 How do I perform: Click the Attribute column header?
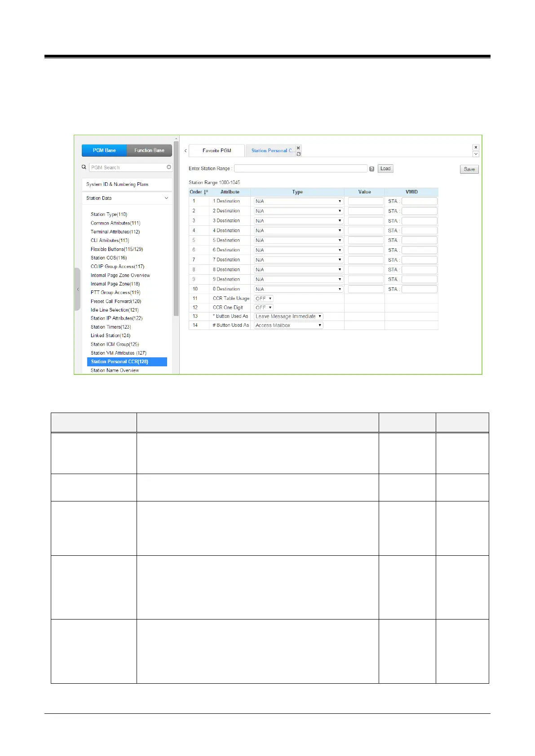pos(230,192)
